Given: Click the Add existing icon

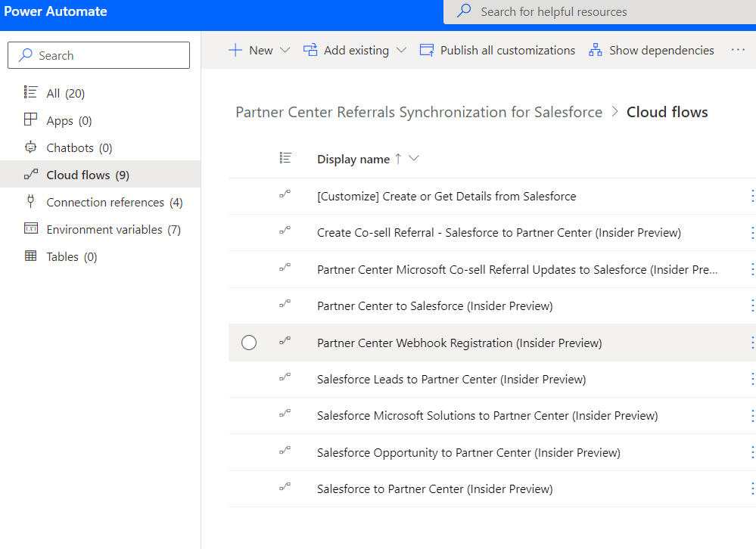Looking at the screenshot, I should (x=310, y=51).
